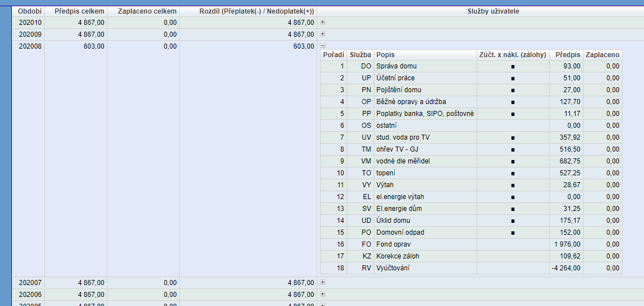Select the ostatní service row
The width and height of the screenshot is (644, 306).
pos(472,126)
